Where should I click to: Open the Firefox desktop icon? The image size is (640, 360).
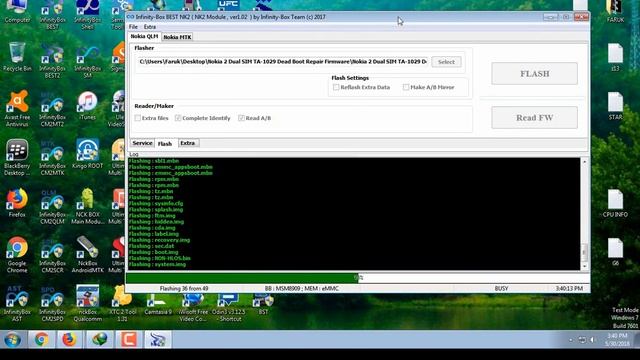click(17, 203)
